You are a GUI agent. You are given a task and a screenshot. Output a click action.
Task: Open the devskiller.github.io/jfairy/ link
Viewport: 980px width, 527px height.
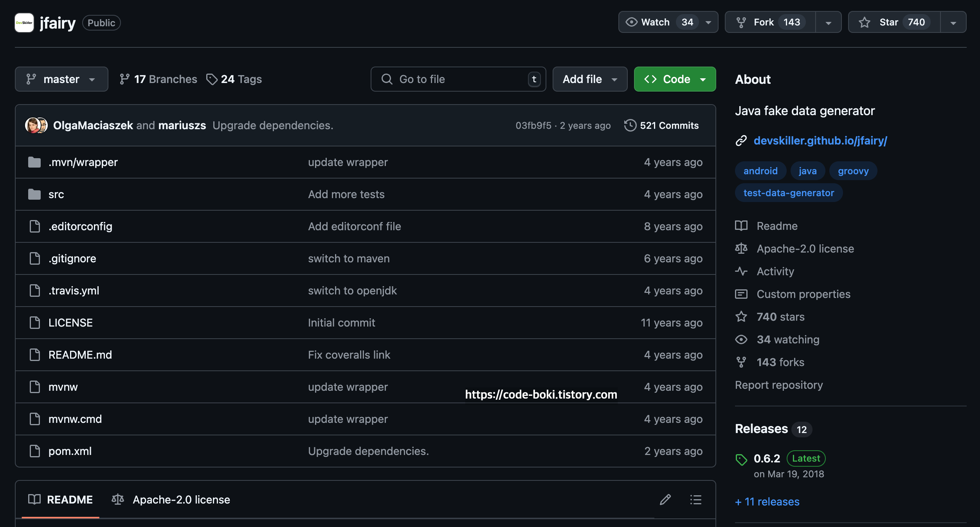pos(820,141)
